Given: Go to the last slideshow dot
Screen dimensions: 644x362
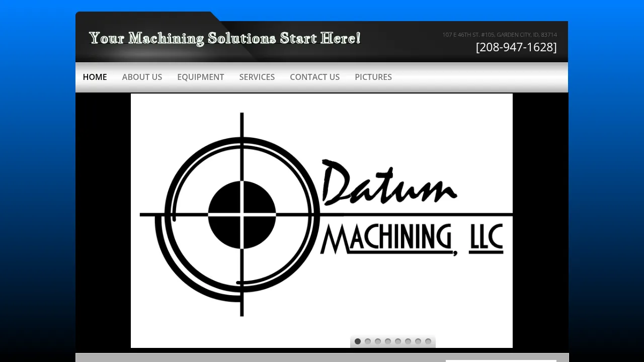Looking at the screenshot, I should 428,341.
